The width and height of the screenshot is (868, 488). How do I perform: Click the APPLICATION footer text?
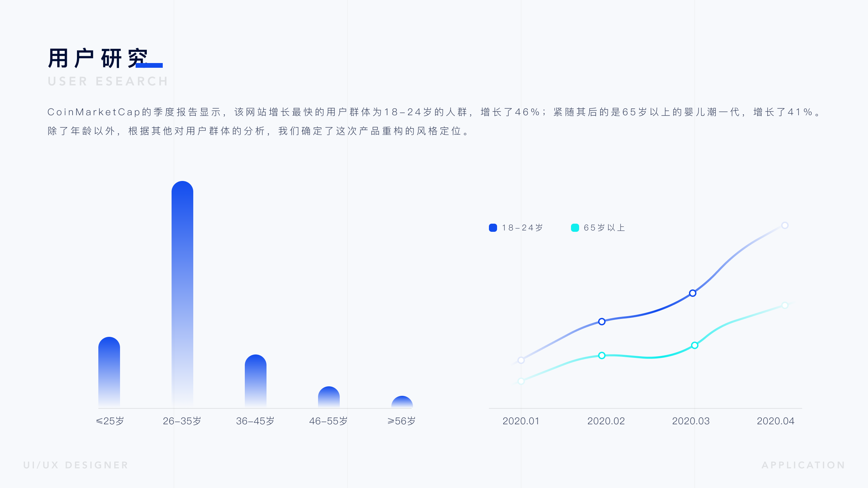point(804,465)
